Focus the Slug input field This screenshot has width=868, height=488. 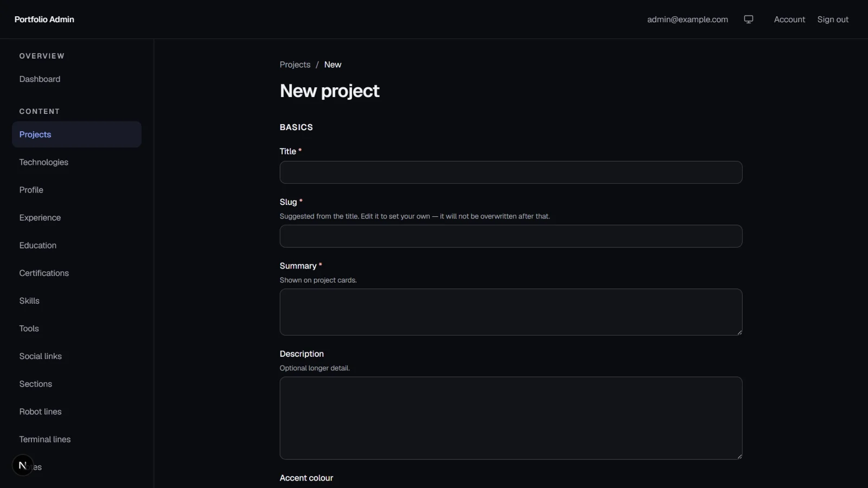511,236
